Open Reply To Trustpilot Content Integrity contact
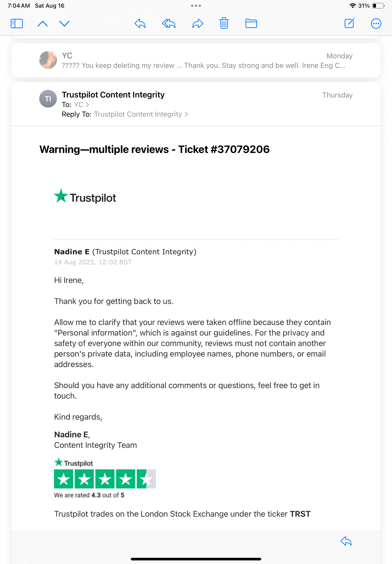This screenshot has height=564, width=392. pyautogui.click(x=141, y=114)
